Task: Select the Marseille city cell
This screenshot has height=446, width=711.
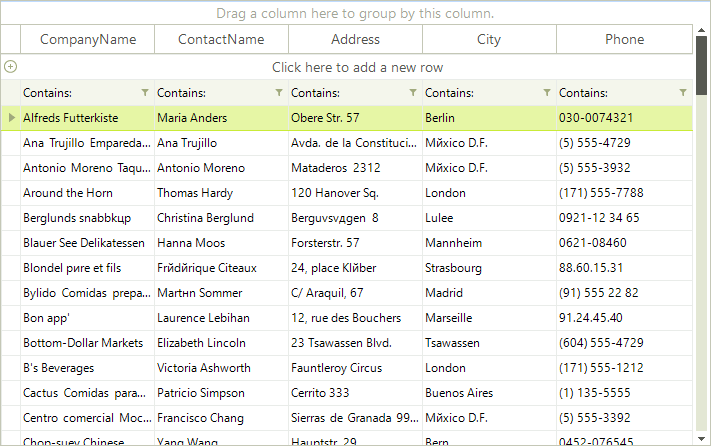Action: tap(489, 318)
